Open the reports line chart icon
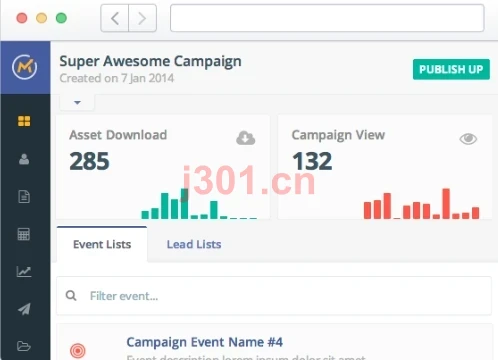 24,272
